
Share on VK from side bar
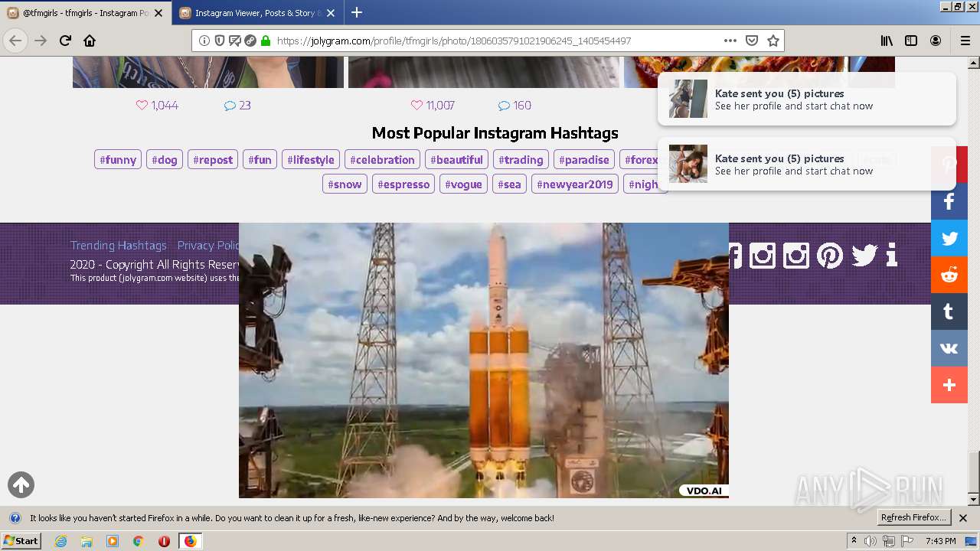949,349
